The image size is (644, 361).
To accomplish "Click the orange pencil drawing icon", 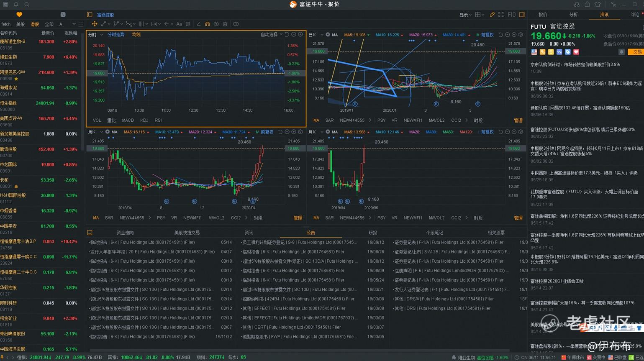I will (x=492, y=15).
